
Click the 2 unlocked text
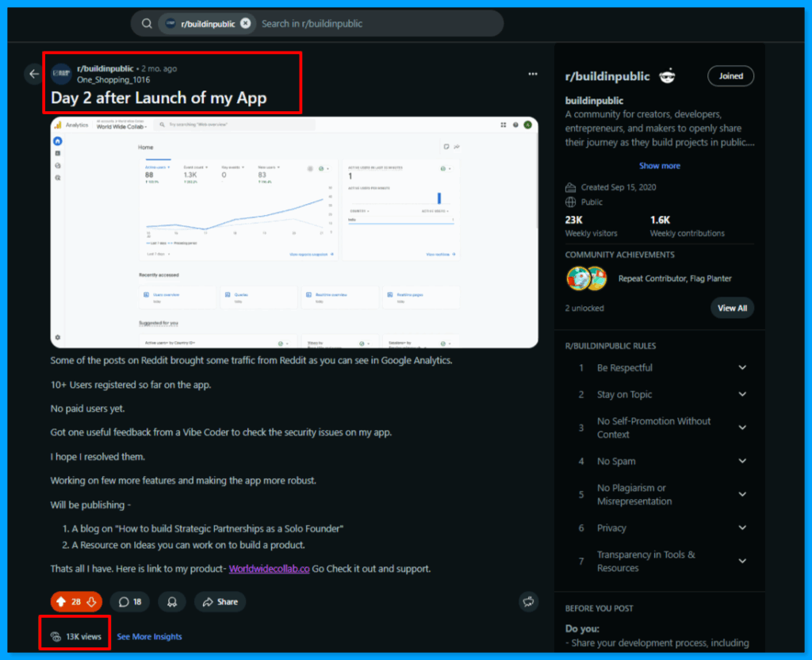coord(584,309)
